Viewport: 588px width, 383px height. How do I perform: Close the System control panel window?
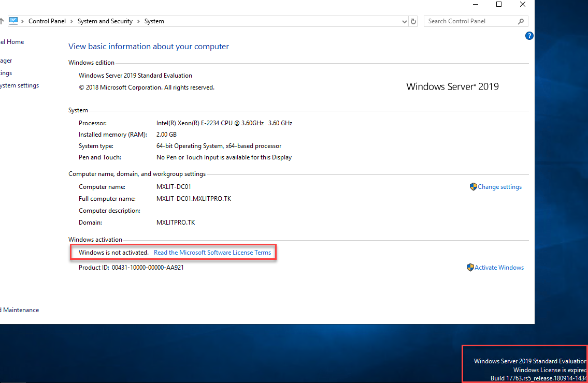[523, 5]
